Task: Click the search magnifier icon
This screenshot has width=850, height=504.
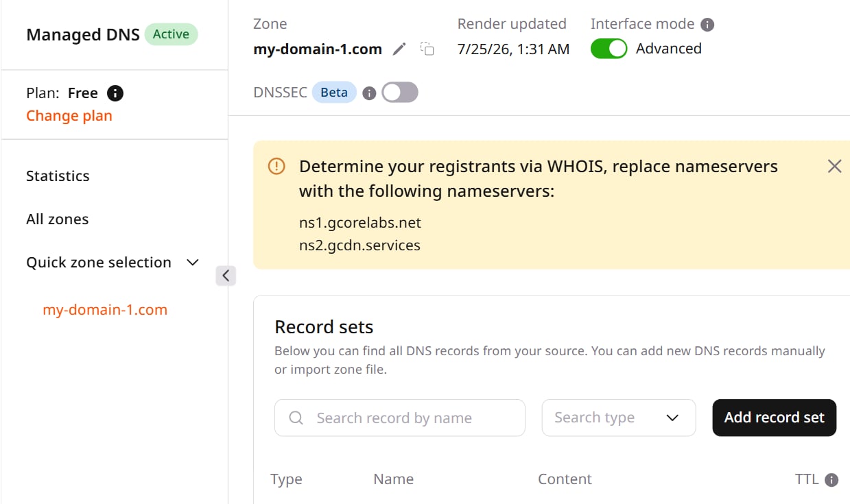Action: [296, 418]
